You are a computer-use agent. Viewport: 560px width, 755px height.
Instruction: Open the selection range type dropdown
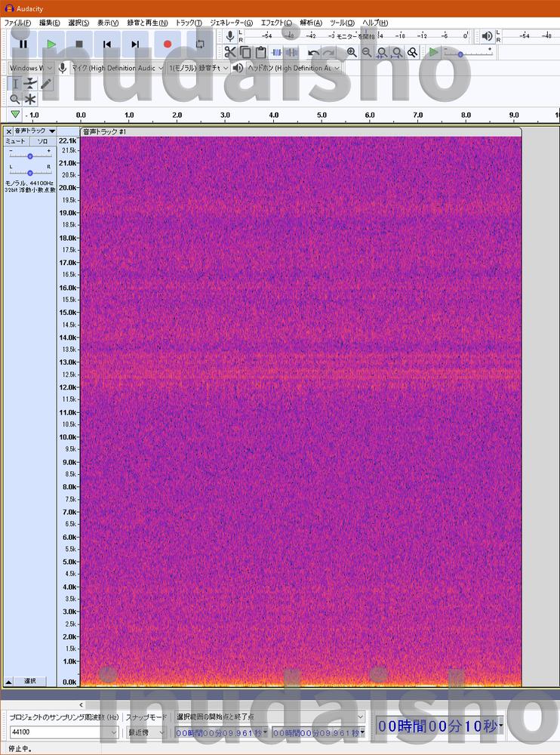pos(270,716)
